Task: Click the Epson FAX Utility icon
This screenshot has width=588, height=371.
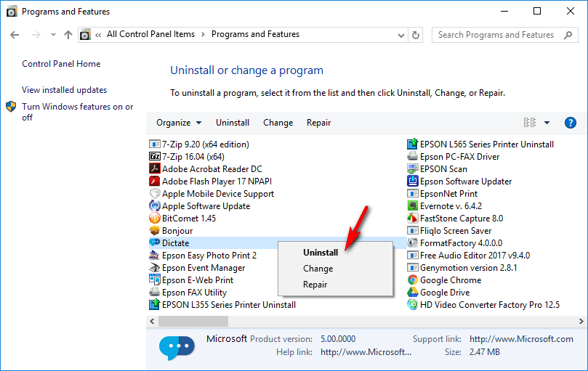Action: click(155, 293)
